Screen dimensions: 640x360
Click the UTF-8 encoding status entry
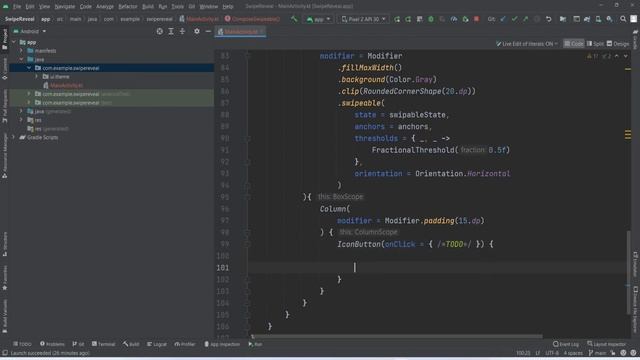tap(552, 353)
